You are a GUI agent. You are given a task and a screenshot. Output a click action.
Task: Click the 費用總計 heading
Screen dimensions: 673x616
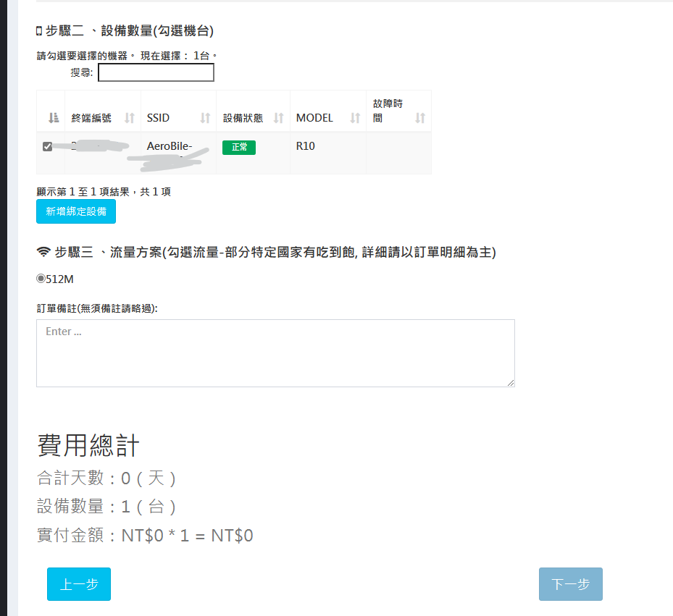[x=88, y=445]
